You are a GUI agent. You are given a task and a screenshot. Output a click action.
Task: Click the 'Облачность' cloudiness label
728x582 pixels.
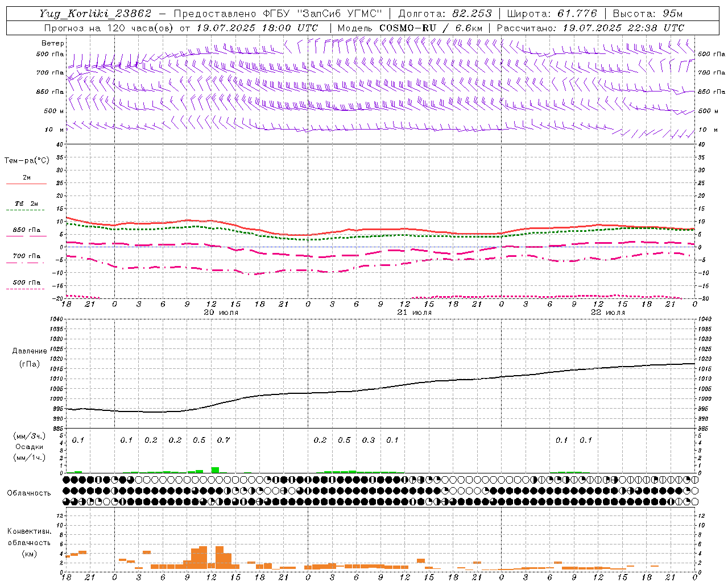click(29, 493)
